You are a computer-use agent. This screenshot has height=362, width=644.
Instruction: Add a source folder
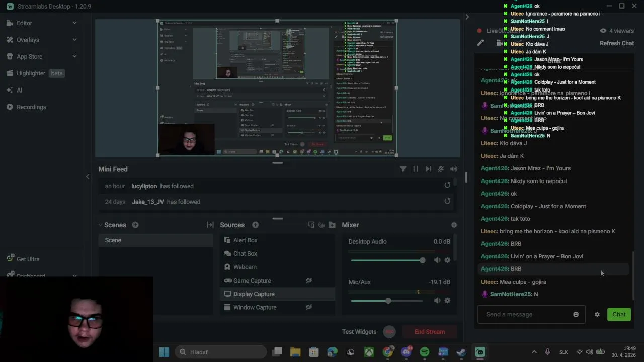(332, 225)
